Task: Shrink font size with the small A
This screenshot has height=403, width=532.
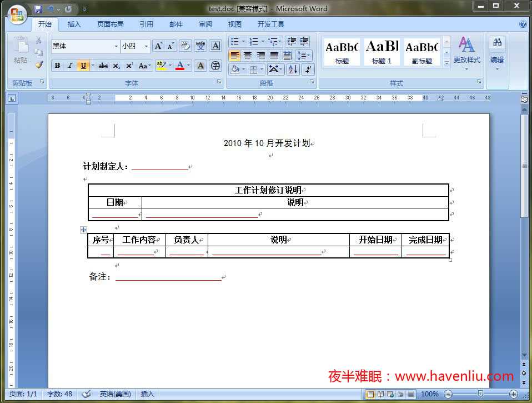Action: 170,46
